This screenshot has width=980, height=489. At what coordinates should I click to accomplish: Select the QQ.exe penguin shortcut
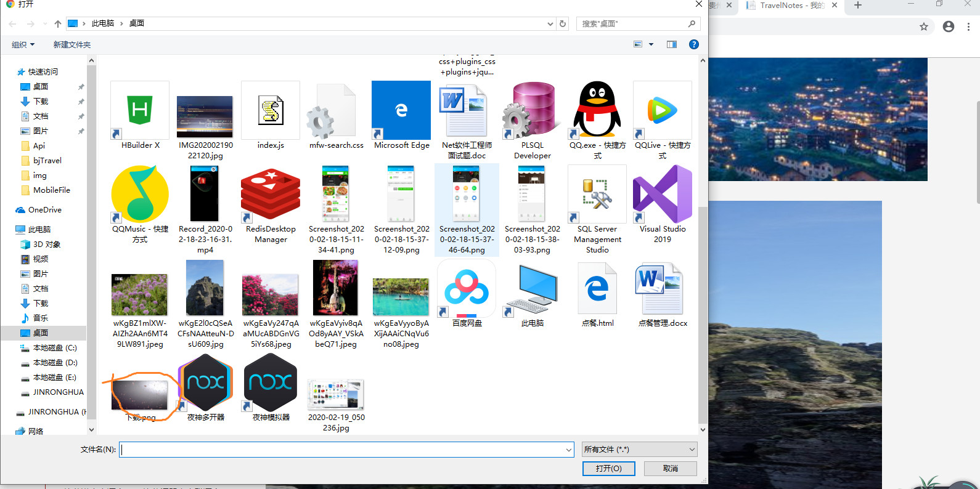click(x=597, y=110)
